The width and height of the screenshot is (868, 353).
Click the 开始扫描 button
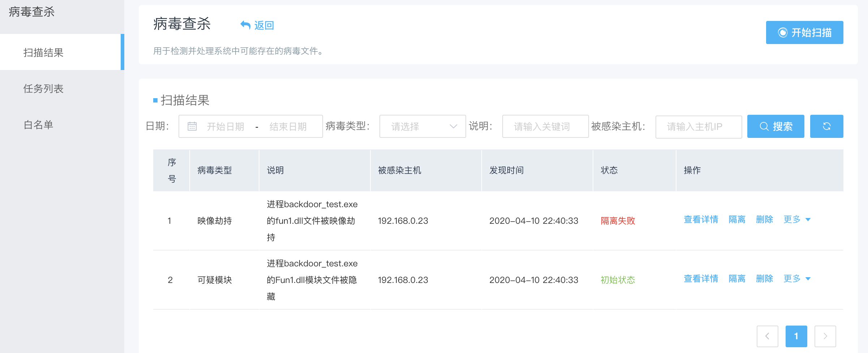point(804,32)
